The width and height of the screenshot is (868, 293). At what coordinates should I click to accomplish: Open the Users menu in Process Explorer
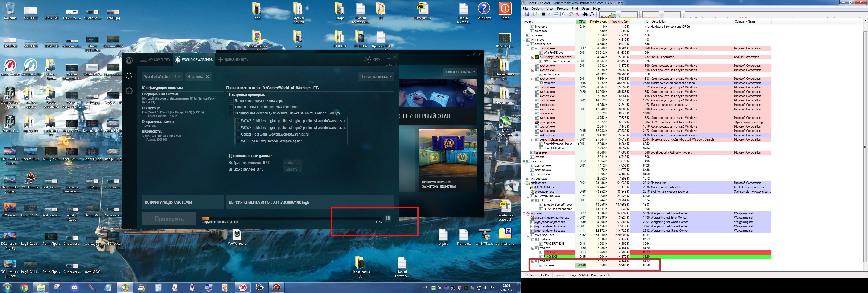[x=586, y=9]
